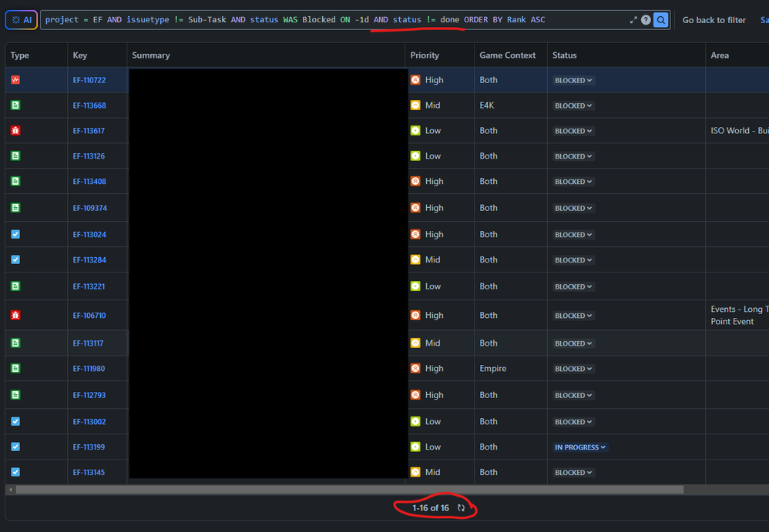The image size is (769, 532).
Task: Sort by Summary column header
Action: tap(151, 55)
